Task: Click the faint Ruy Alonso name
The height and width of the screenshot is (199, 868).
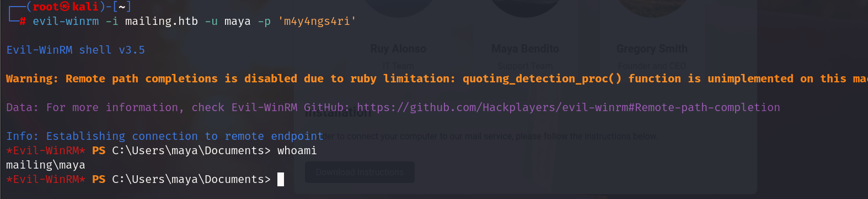Action: 398,49
